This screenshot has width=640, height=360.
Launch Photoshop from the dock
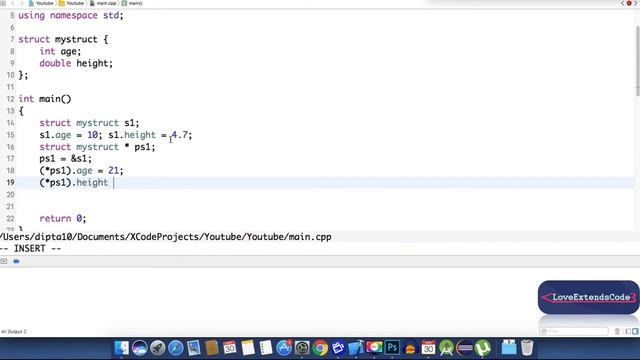(392, 348)
